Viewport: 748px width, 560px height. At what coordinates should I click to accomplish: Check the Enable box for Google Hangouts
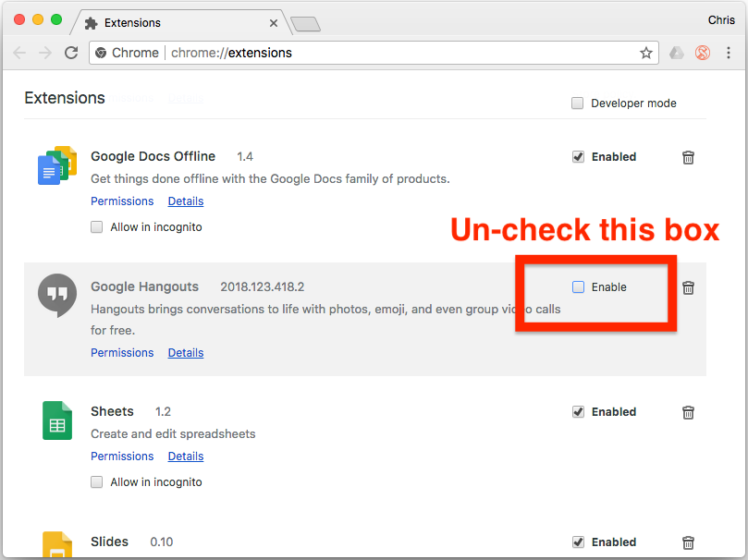pos(578,286)
